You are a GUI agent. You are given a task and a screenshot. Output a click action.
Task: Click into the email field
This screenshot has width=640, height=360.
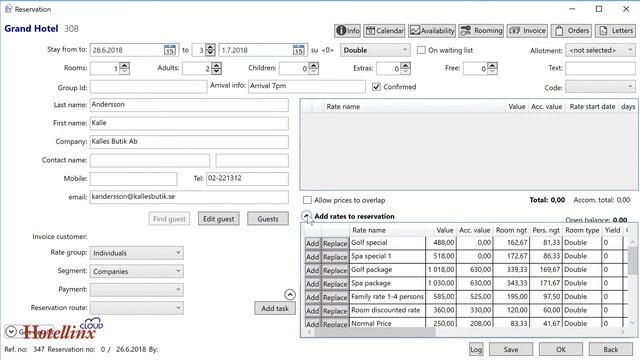[189, 197]
